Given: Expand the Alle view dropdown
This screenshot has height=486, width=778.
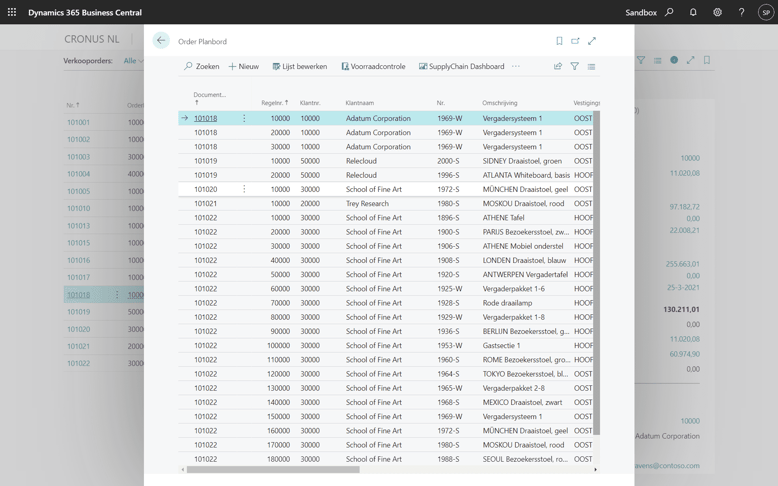Looking at the screenshot, I should click(133, 61).
